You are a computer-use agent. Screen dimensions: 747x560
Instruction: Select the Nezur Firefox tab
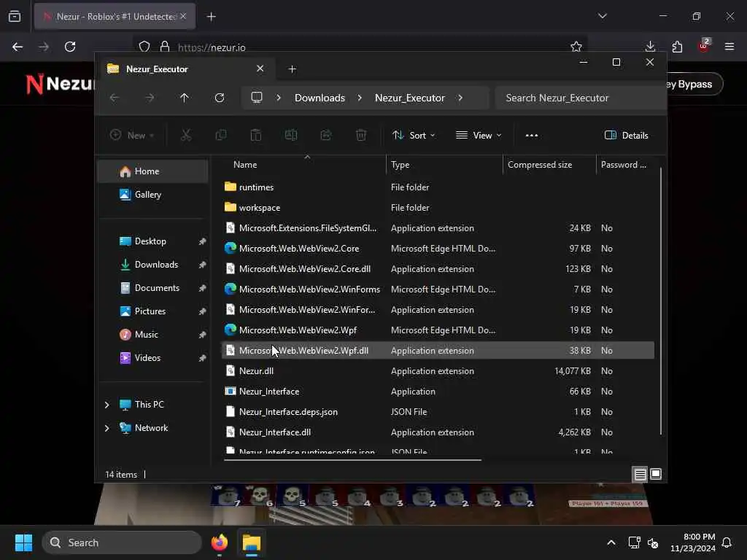click(115, 16)
